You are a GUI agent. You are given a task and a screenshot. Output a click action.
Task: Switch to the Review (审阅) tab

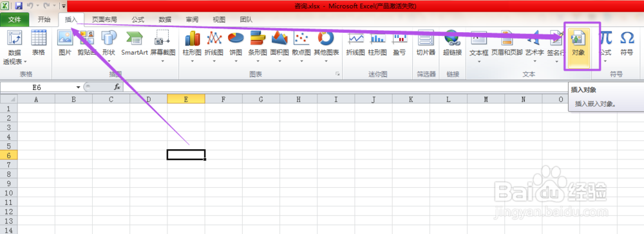(192, 19)
